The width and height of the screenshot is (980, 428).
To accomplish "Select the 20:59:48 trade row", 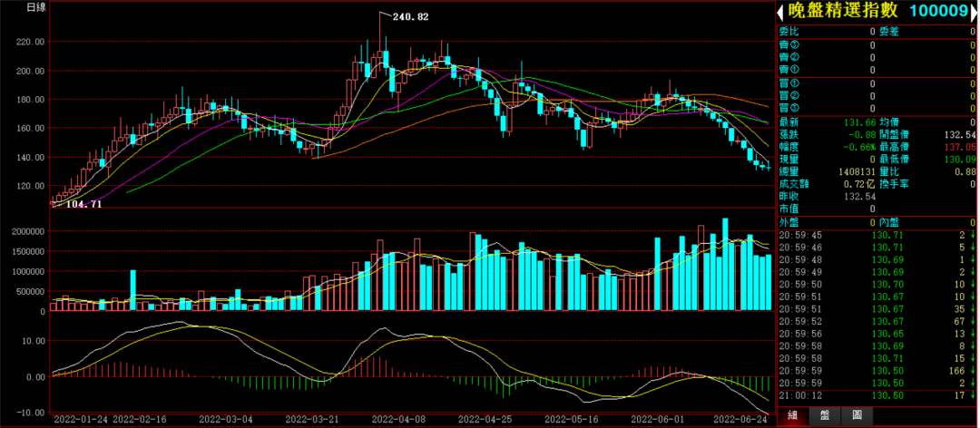I will tap(877, 259).
